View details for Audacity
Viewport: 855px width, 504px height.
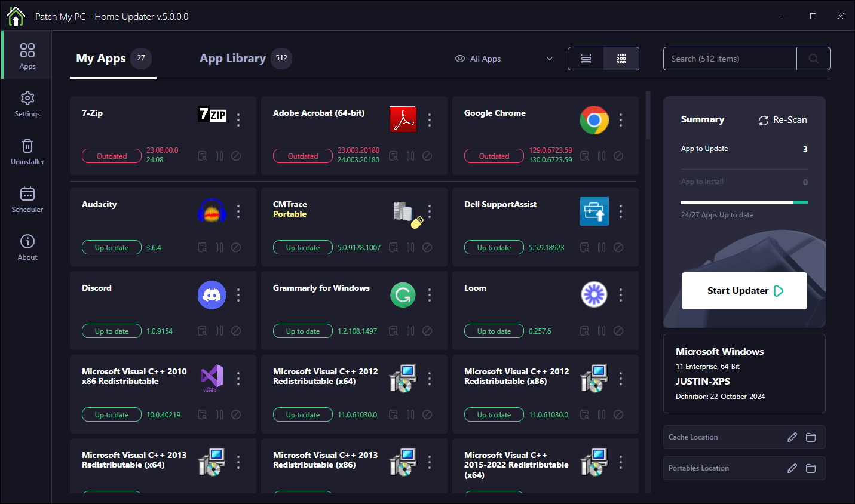(202, 247)
